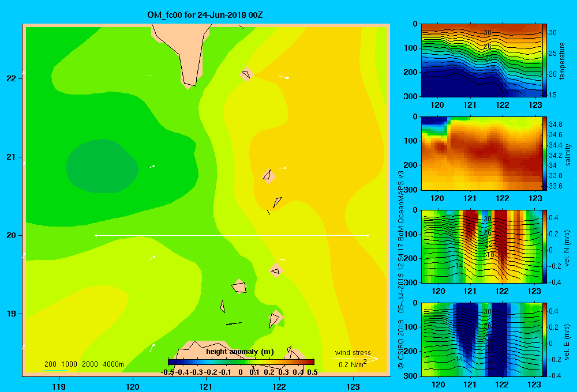Click longitude label 121 on main map axis
Screen dimensions: 577x392
tap(206, 386)
